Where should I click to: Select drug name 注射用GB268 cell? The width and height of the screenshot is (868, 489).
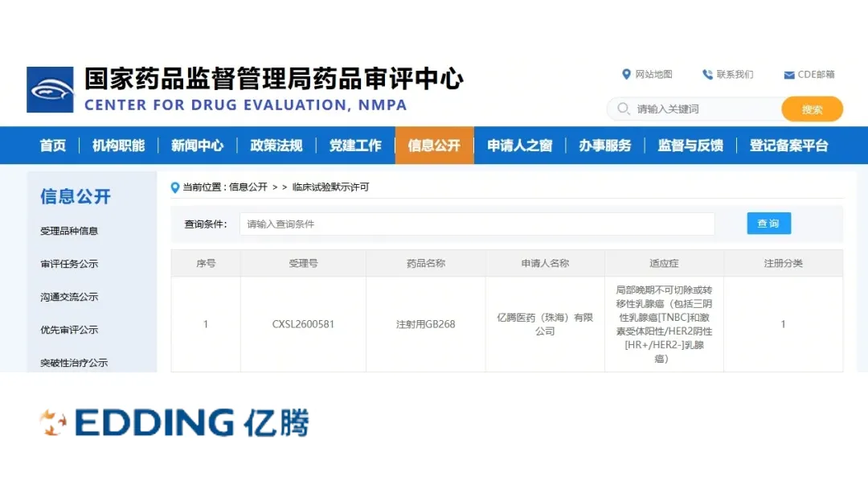coord(426,324)
